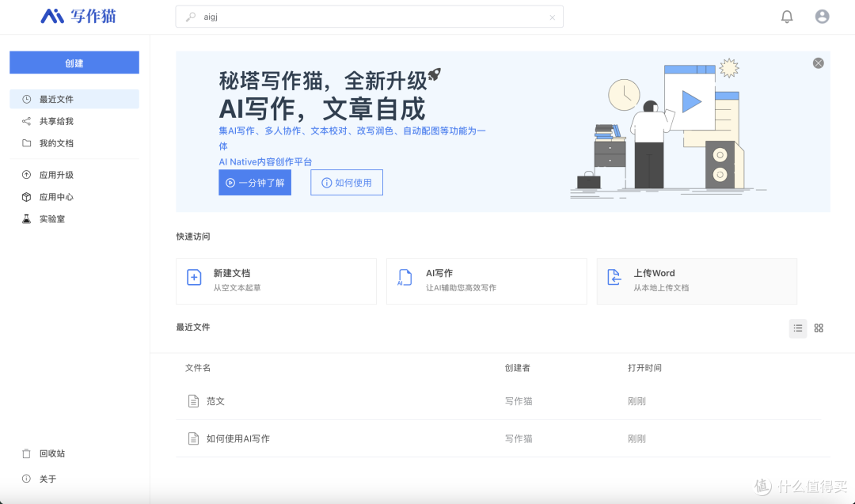855x504 pixels.
Task: Open 应用中心 in sidebar
Action: pos(74,197)
